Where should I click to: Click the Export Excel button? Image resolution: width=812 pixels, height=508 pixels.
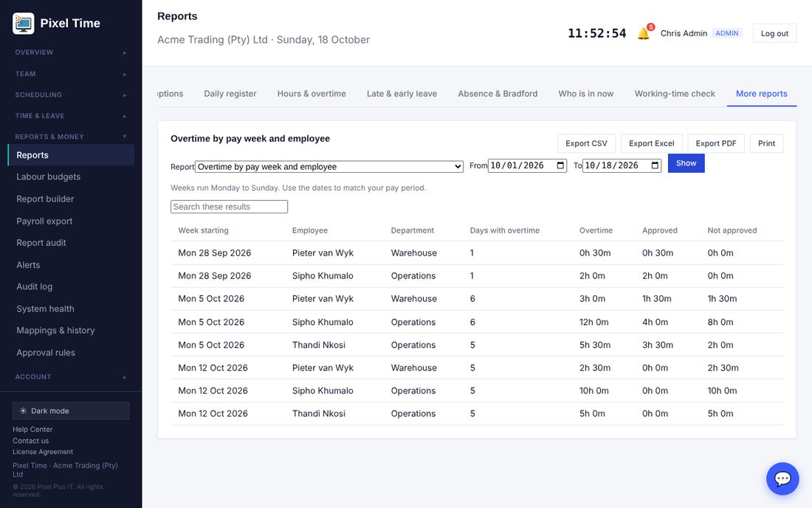[x=652, y=143]
